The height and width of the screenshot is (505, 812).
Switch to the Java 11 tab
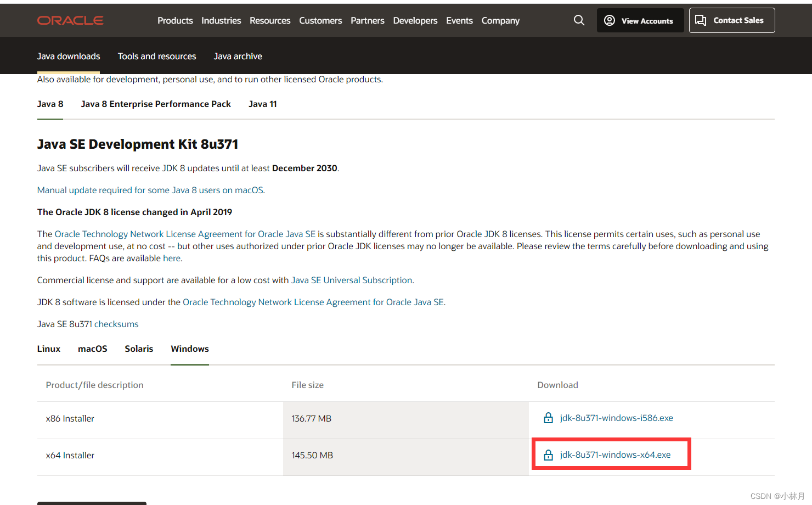(262, 104)
